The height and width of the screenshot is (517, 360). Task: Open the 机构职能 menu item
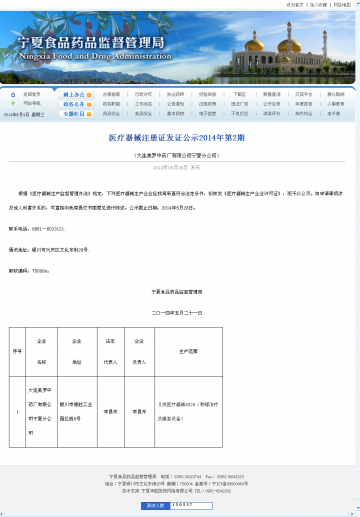pyautogui.click(x=111, y=104)
